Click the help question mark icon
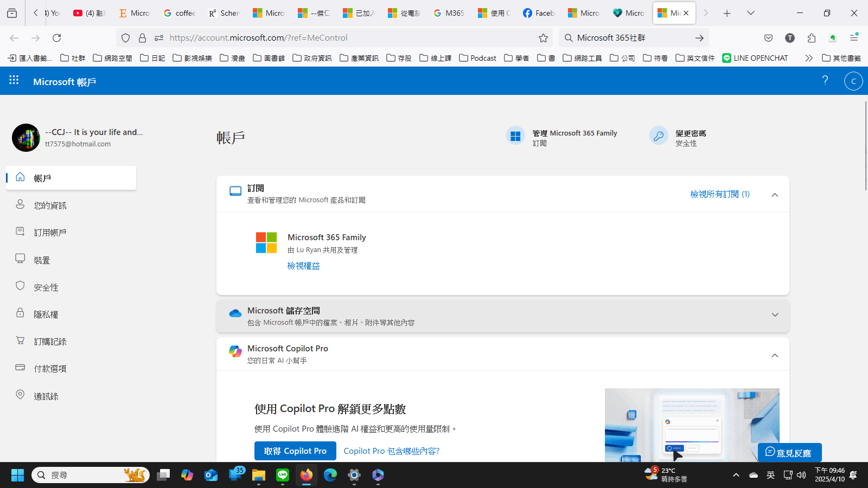Image resolution: width=868 pixels, height=488 pixels. coord(825,81)
